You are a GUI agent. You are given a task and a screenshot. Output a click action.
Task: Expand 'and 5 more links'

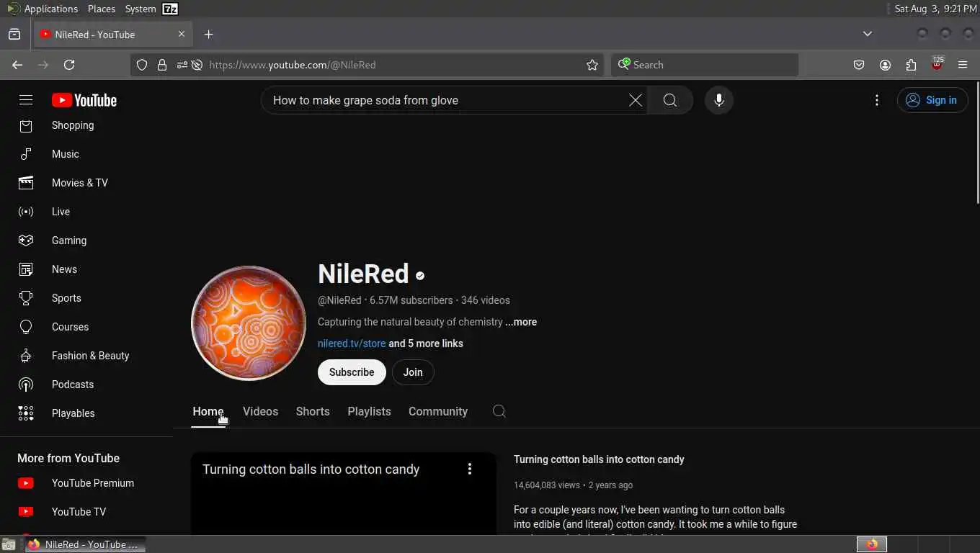pyautogui.click(x=426, y=343)
